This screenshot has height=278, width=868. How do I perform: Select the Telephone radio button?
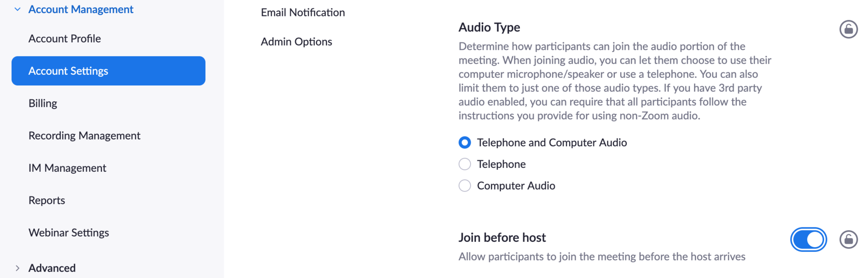point(465,164)
